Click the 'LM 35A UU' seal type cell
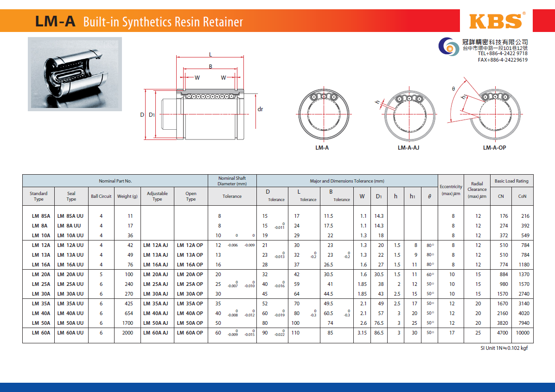This screenshot has width=555, height=392. click(x=70, y=303)
